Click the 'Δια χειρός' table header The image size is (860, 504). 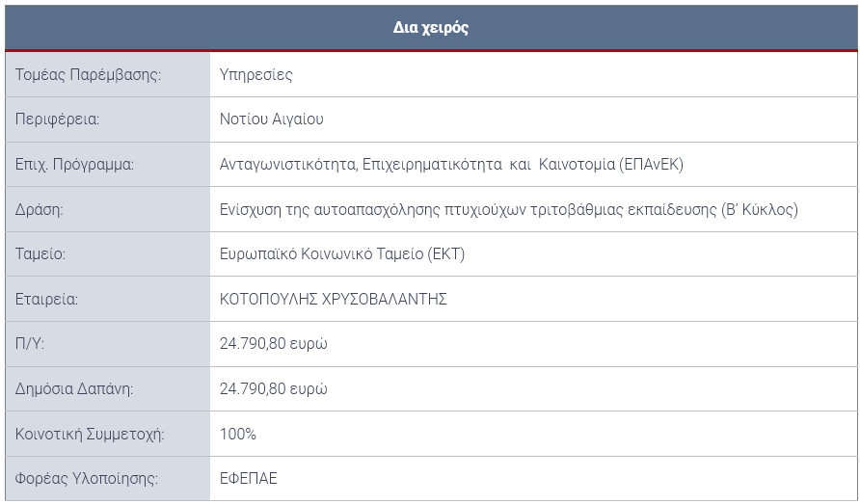coord(431,27)
